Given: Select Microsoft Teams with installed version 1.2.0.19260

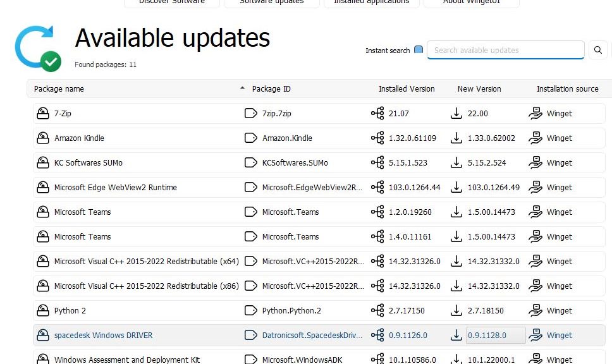Looking at the screenshot, I should pyautogui.click(x=82, y=212).
